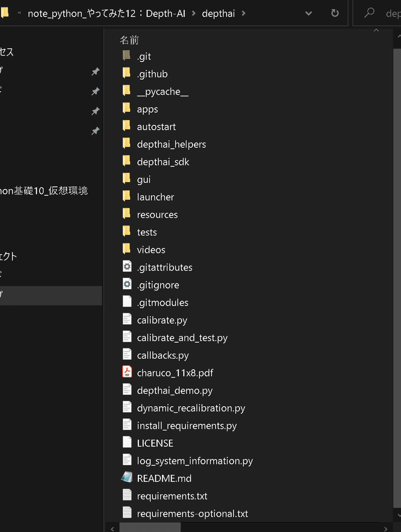Click left arrow of horizontal scrollbar

click(x=112, y=528)
